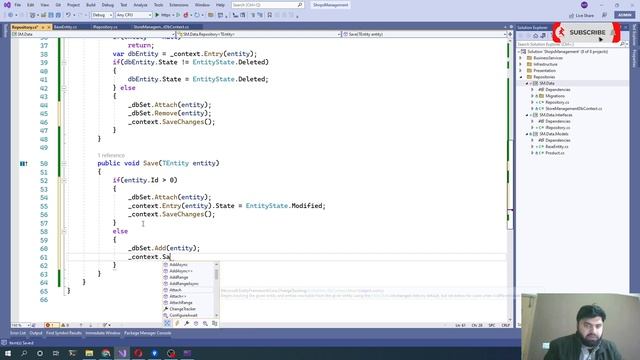Click the IntelliSense list scrollbar

point(216,290)
